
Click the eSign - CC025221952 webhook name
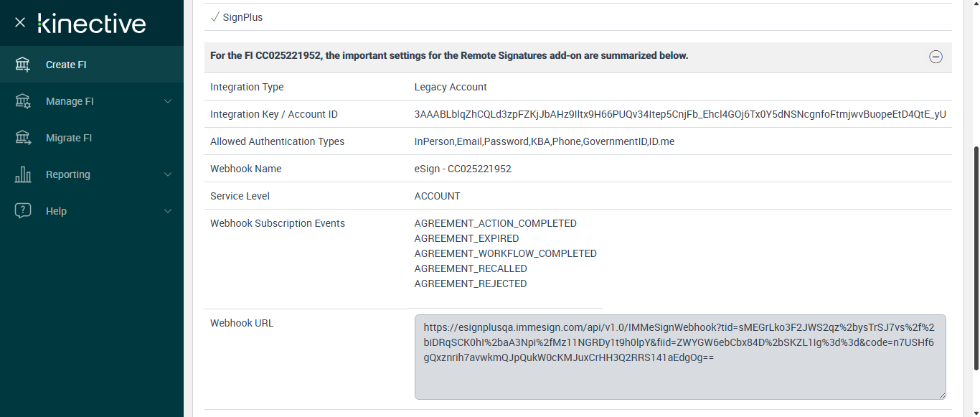pyautogui.click(x=463, y=169)
